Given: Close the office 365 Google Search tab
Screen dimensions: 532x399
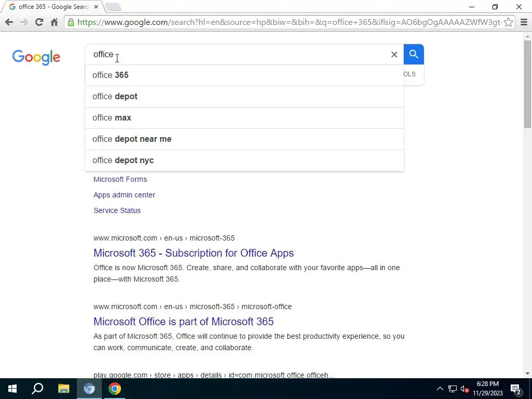Looking at the screenshot, I should click(96, 7).
